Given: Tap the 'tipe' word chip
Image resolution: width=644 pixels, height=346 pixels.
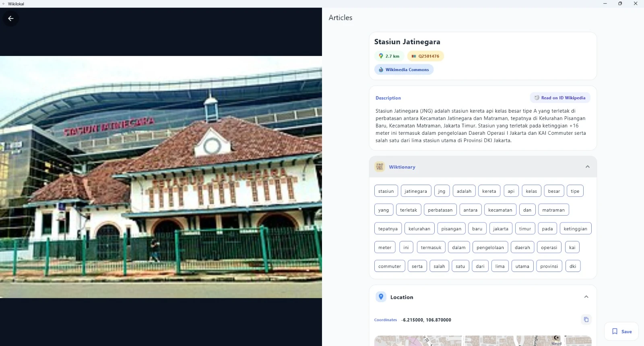Looking at the screenshot, I should pos(575,191).
